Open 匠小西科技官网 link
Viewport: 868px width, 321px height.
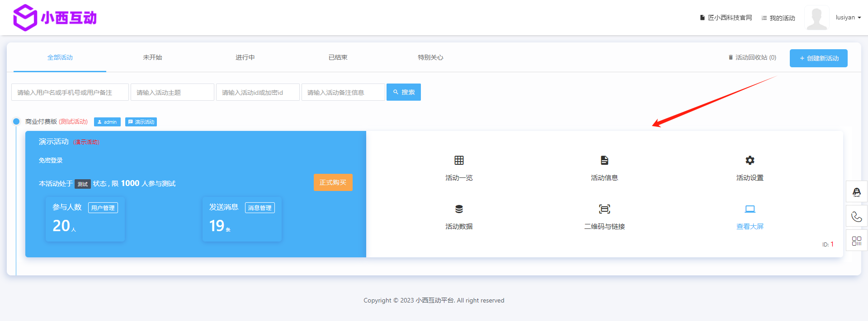726,18
